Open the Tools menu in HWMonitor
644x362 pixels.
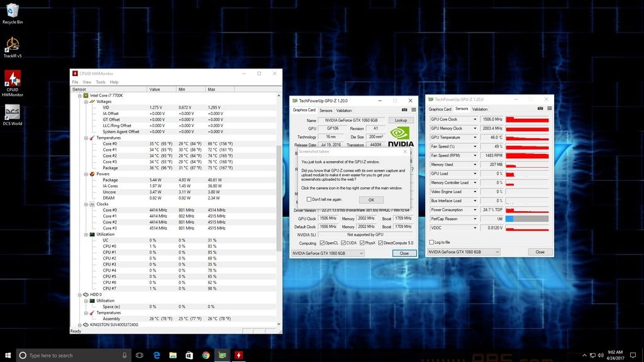(101, 81)
